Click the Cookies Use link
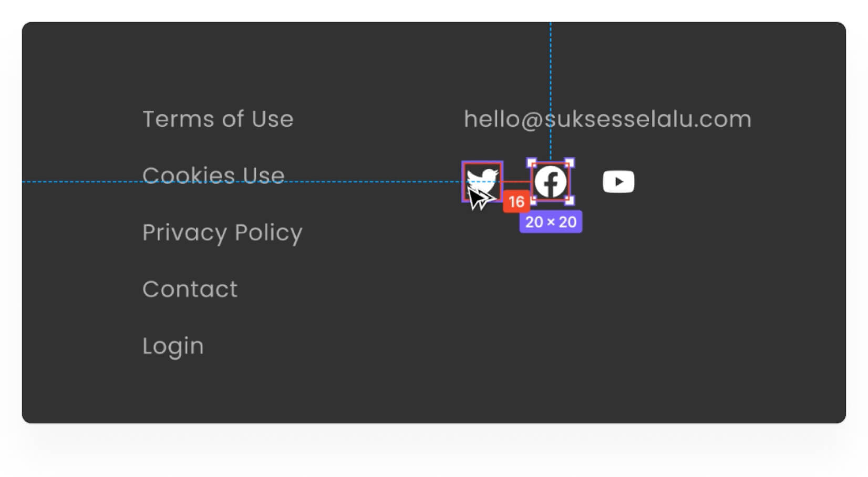This screenshot has width=868, height=477. click(213, 175)
